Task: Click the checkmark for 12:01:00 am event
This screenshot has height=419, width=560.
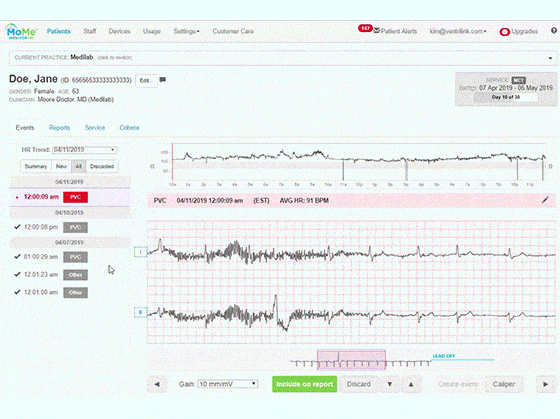Action: coord(17,292)
